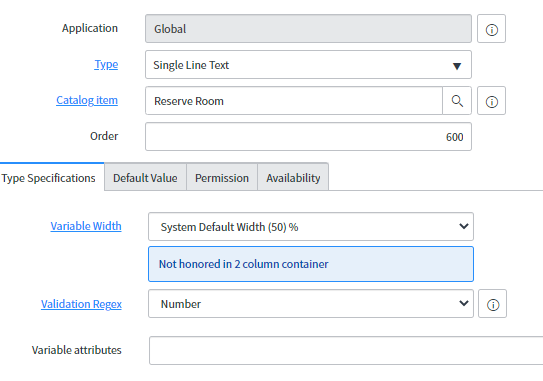Click the 'Not honored in 2 column container' message
543x381 pixels.
click(311, 264)
